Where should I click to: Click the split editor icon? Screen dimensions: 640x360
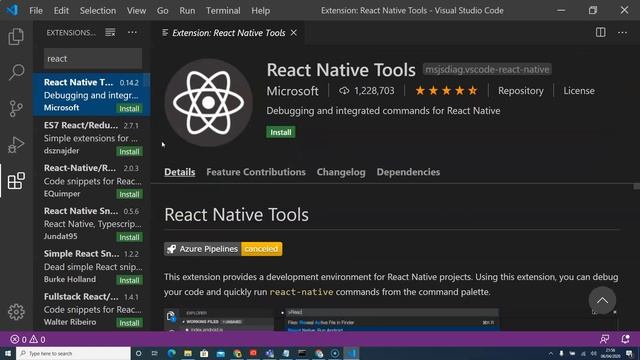point(600,32)
